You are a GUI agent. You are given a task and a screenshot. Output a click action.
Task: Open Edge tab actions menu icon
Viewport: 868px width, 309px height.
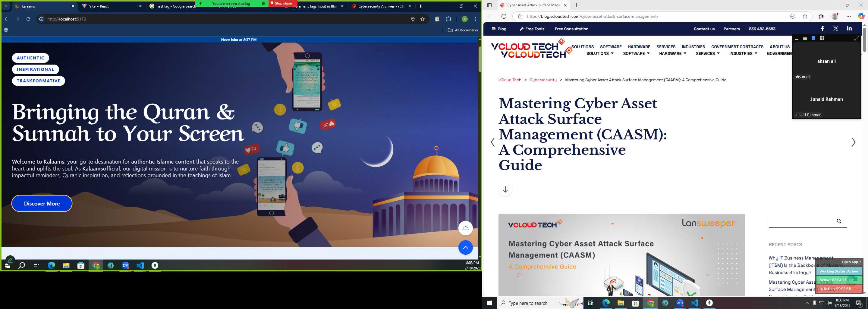[489, 5]
